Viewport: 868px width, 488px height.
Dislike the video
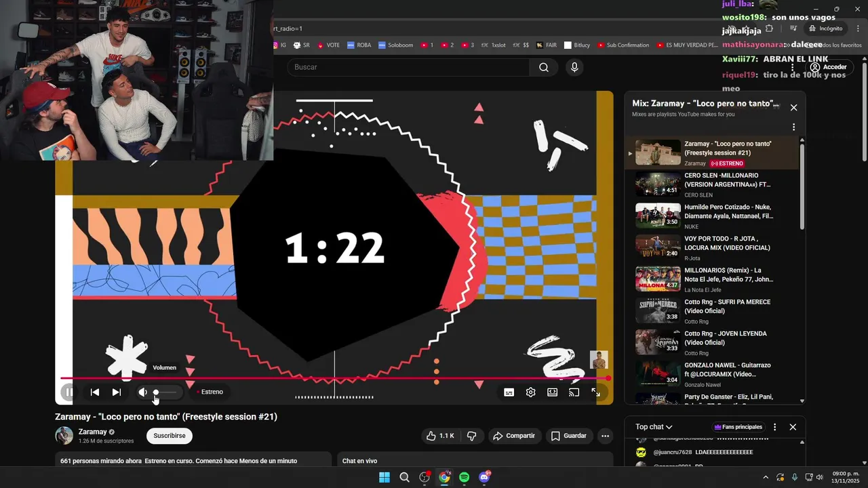471,436
